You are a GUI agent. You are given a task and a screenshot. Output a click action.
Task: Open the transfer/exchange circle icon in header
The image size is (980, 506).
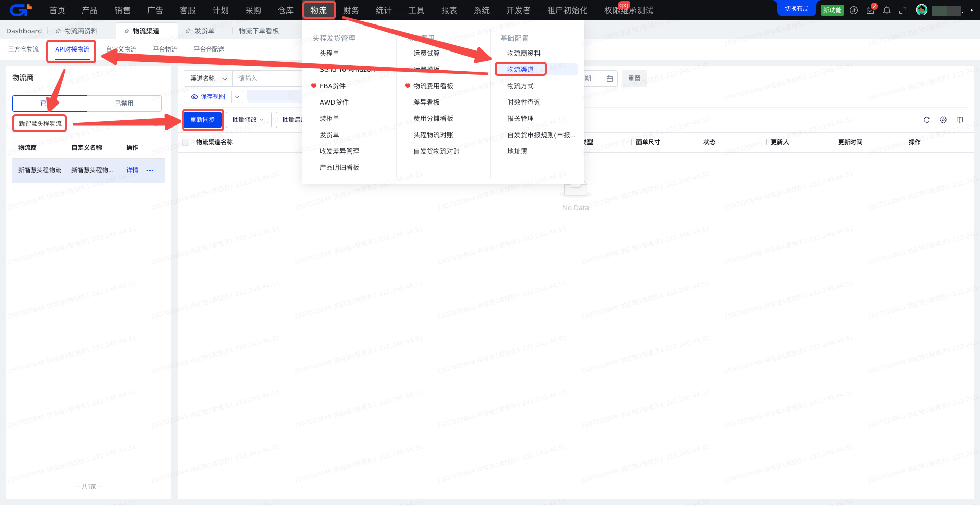point(854,10)
